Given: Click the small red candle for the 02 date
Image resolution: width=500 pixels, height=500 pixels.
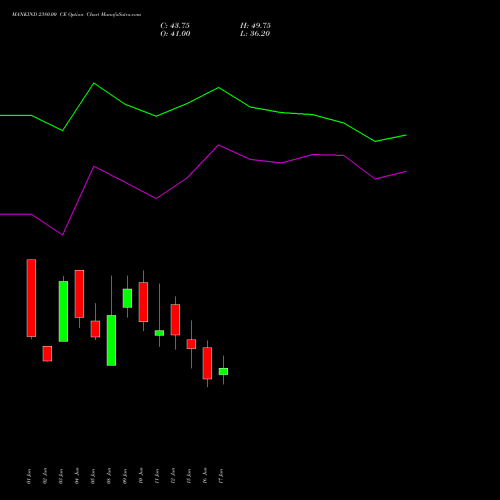Looking at the screenshot, I should [x=47, y=354].
